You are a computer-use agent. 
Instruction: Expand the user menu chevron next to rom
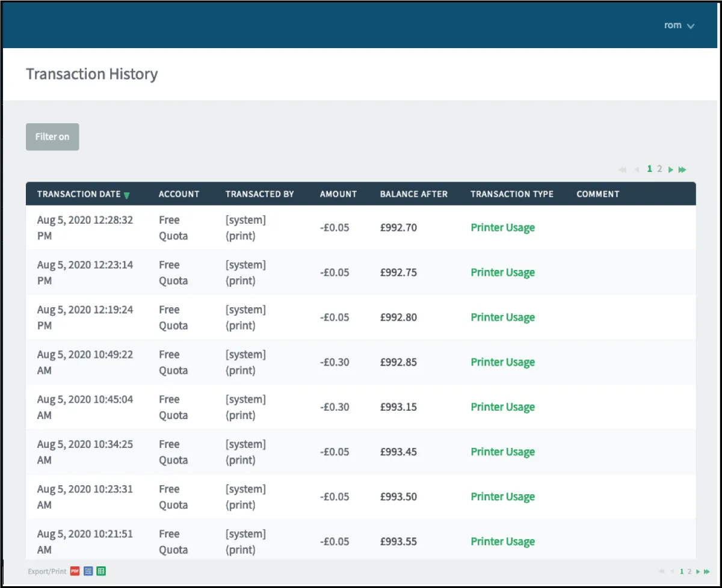click(x=690, y=26)
